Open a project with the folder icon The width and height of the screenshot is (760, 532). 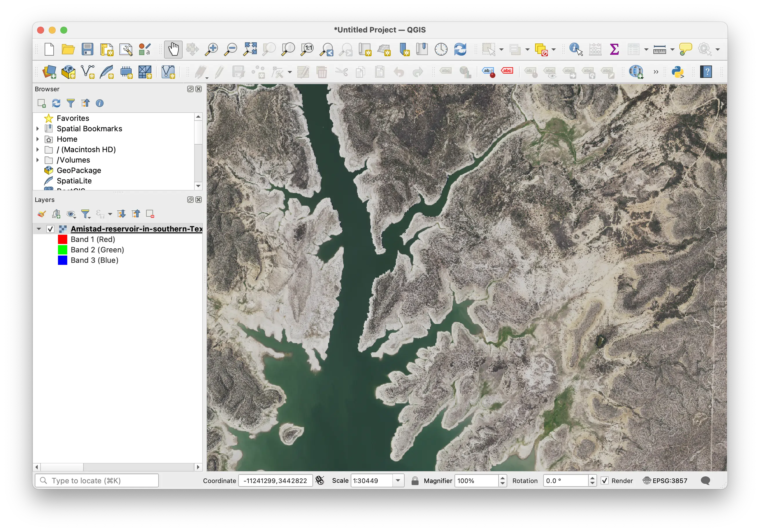(68, 50)
